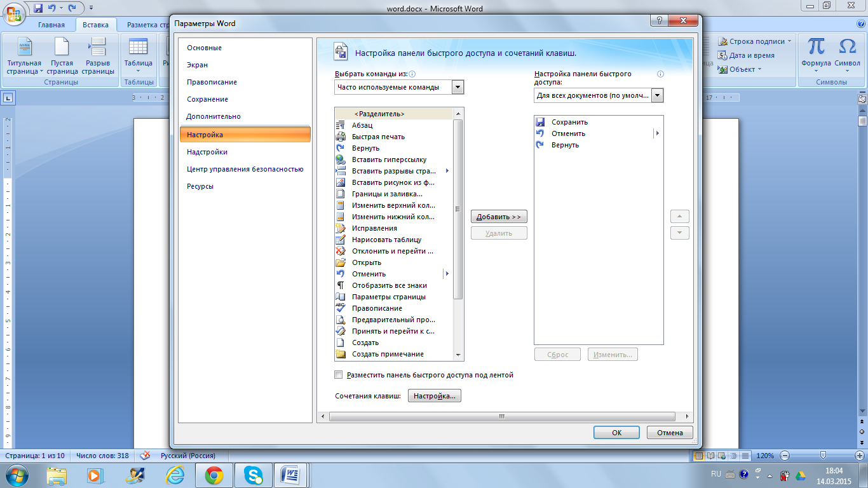Select Изменить нижний колонтитул icon
Viewport: 868px width, 488px height.
pos(340,217)
